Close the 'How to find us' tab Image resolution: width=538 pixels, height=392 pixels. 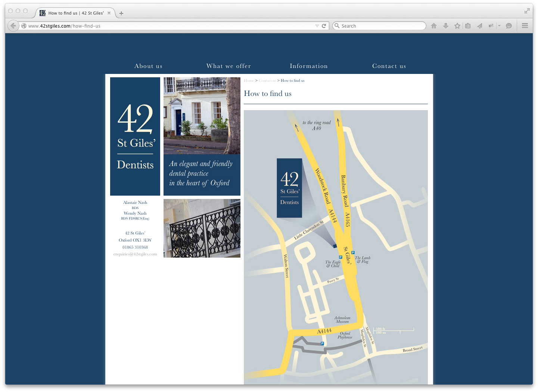[109, 13]
